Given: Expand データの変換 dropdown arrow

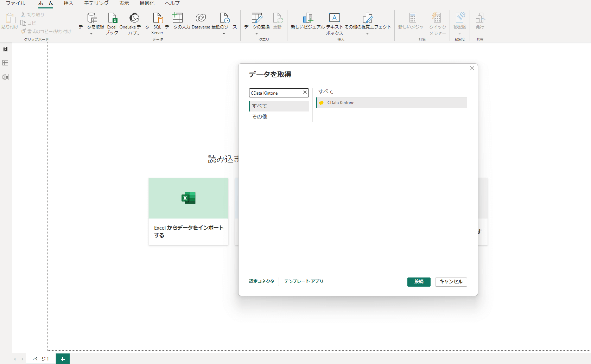Looking at the screenshot, I should (x=256, y=34).
